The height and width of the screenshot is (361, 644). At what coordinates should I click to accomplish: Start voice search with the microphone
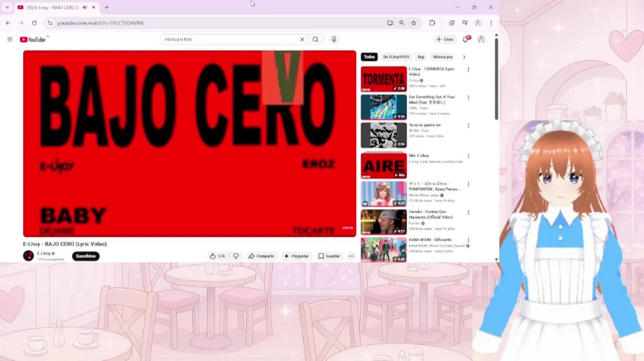[x=334, y=39]
